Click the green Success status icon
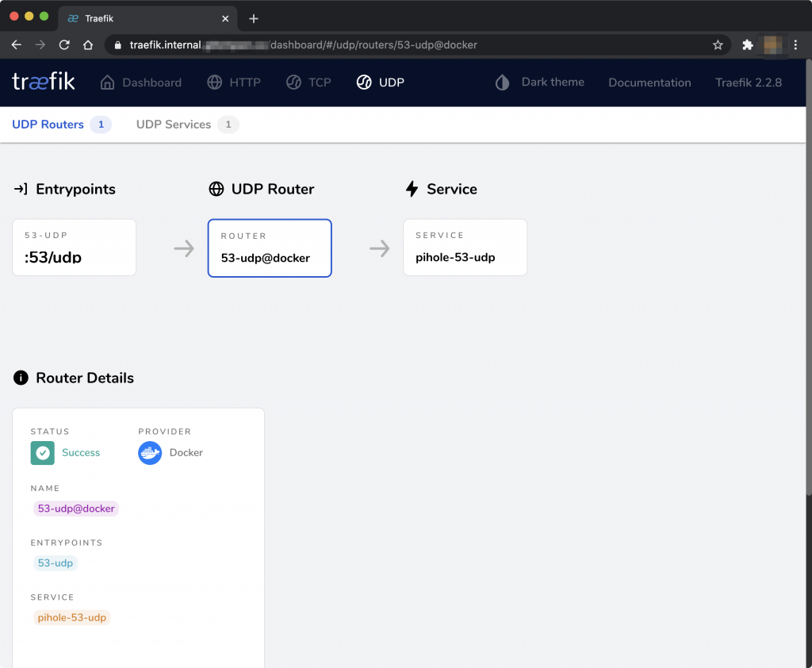This screenshot has width=812, height=668. click(x=43, y=453)
